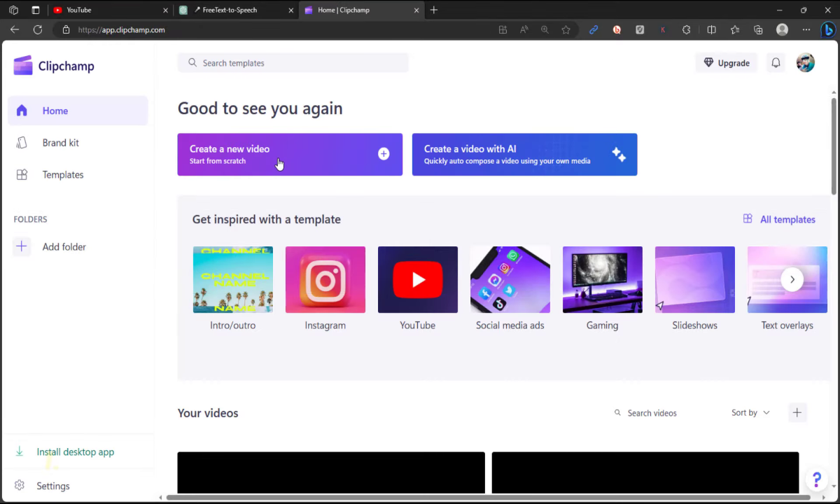Click the Upgrade button
Image resolution: width=840 pixels, height=504 pixels.
point(727,63)
